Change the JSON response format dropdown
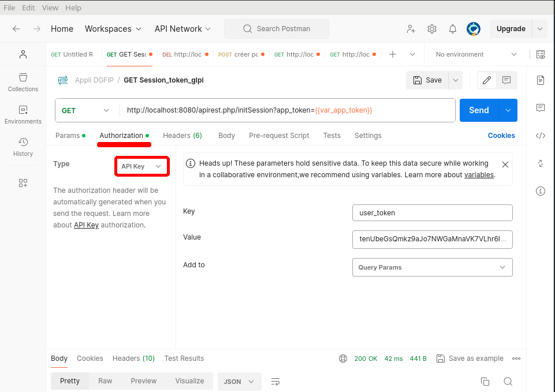 [x=239, y=382]
